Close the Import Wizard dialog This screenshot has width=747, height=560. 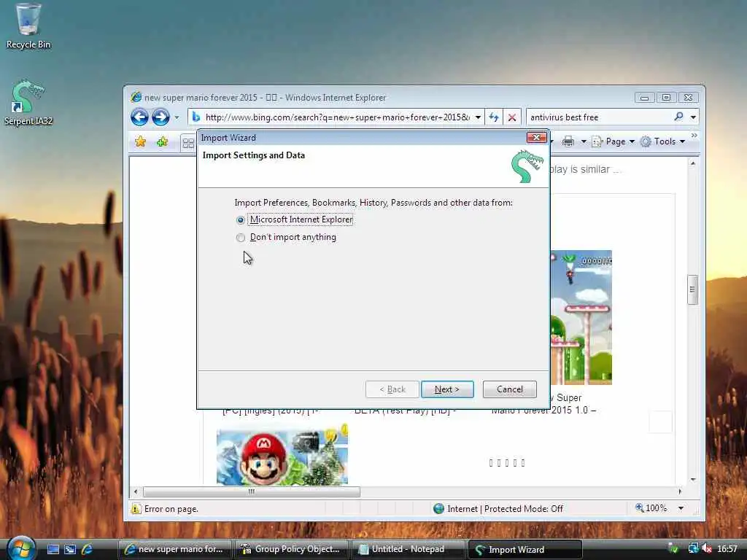536,138
